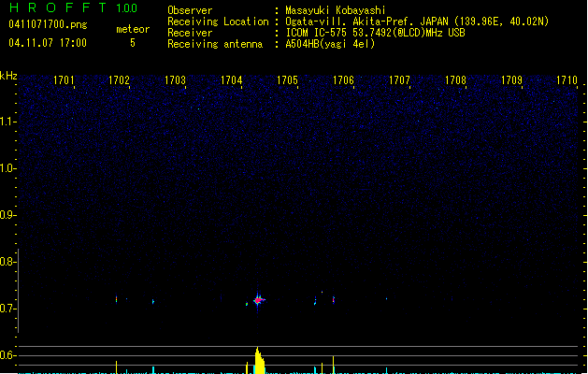
Task: Click the Receiver label
Action: (x=190, y=33)
